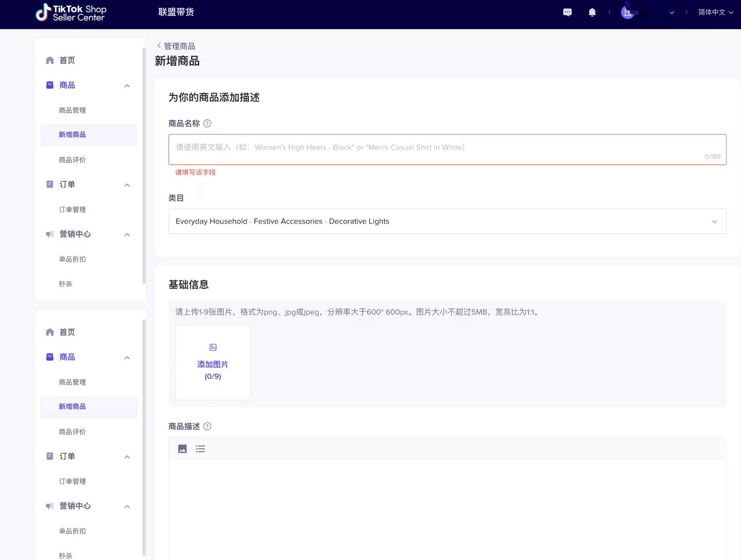Select 单品折扣 in the lower sidebar
The width and height of the screenshot is (741, 560).
[x=73, y=531]
